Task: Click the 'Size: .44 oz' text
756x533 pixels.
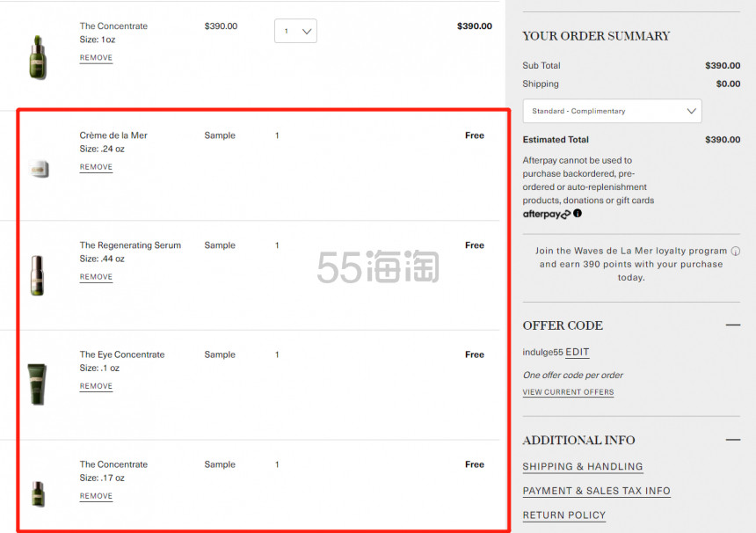Action: tap(102, 259)
